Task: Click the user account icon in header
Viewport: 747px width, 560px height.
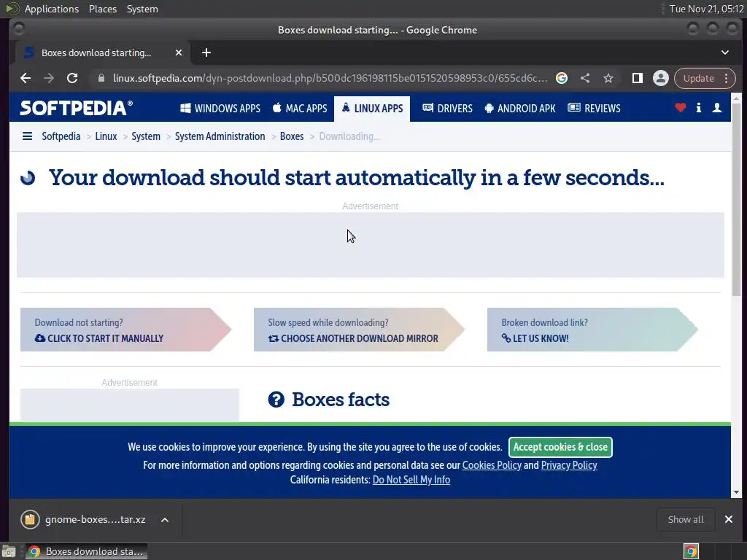Action: pyautogui.click(x=716, y=108)
